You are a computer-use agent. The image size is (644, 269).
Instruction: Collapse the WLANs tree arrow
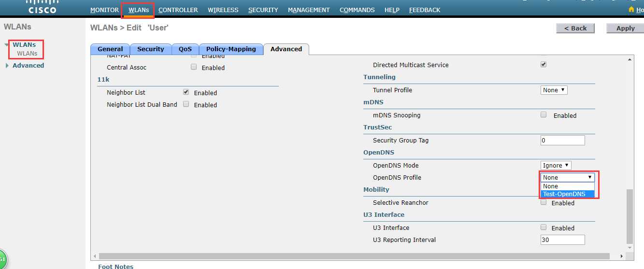(7, 45)
